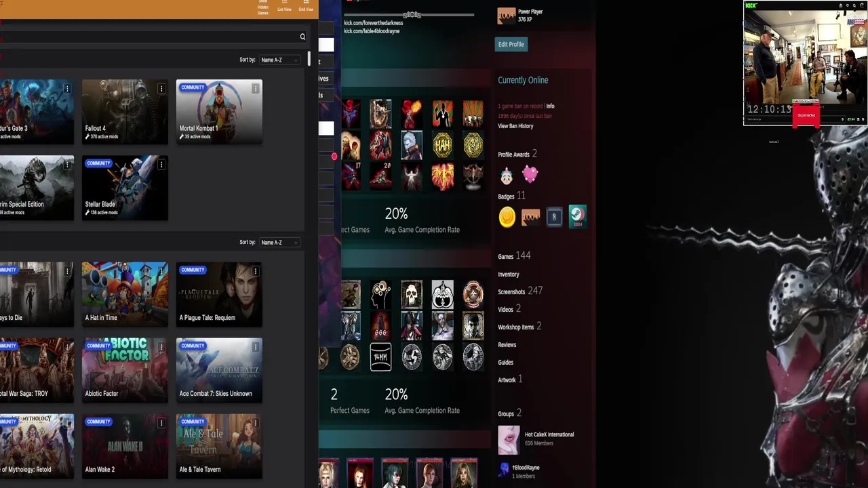Open the Fallout 4 game card

[125, 111]
